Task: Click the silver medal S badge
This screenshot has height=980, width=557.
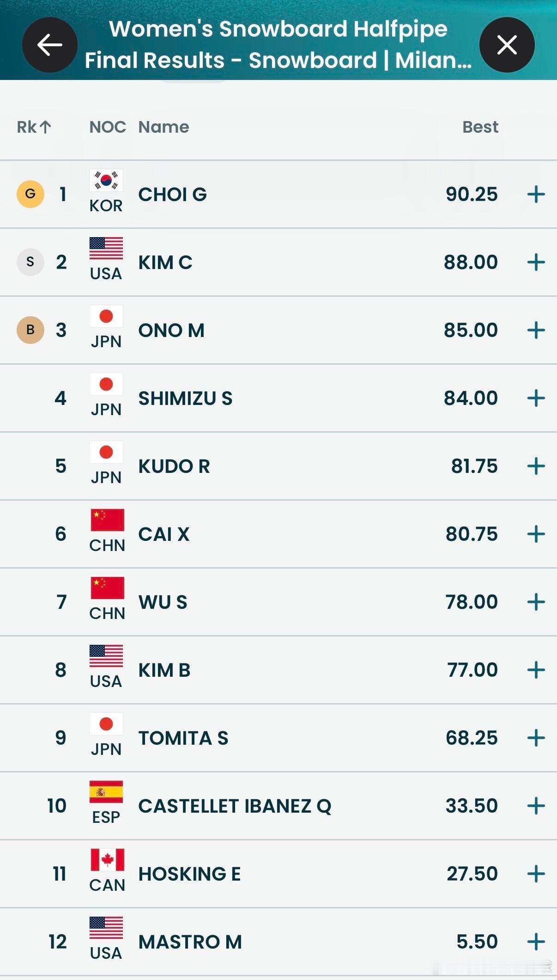Action: pos(30,262)
